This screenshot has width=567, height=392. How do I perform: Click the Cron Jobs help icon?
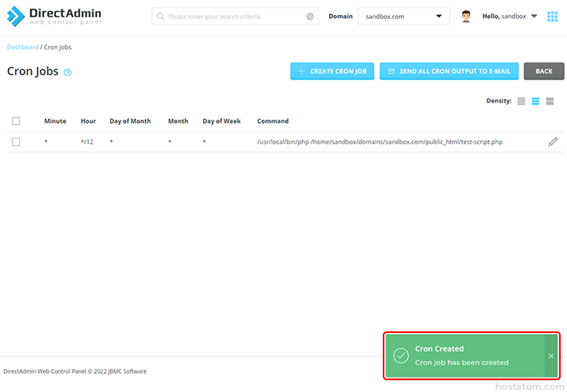[68, 72]
